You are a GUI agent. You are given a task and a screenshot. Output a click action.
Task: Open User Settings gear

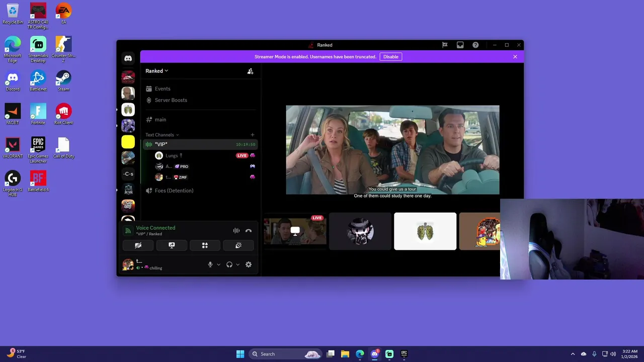(249, 264)
